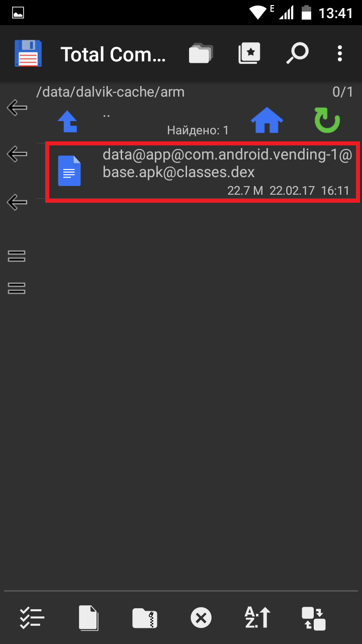The width and height of the screenshot is (362, 644).
Task: Tap the blue document file icon
Action: click(69, 171)
